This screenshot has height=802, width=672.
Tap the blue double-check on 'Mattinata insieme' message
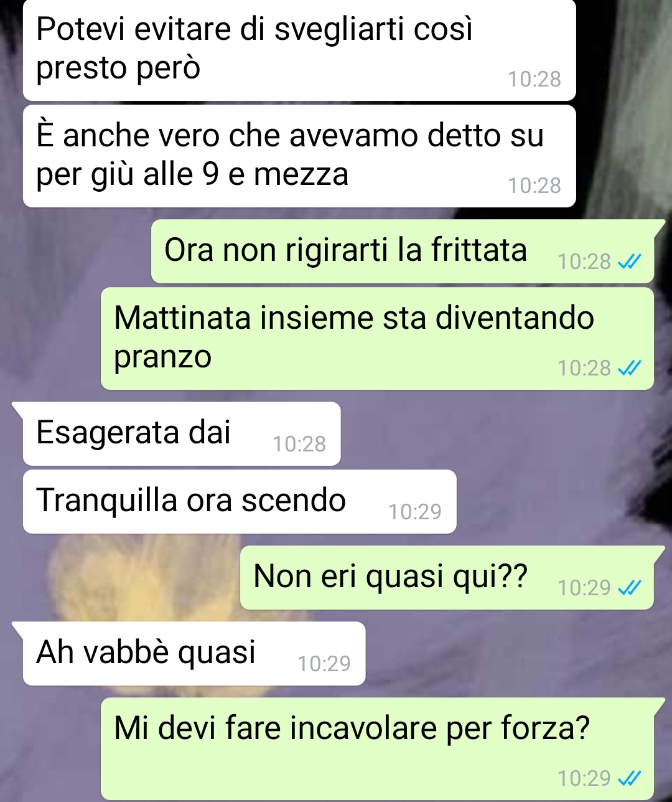629,369
